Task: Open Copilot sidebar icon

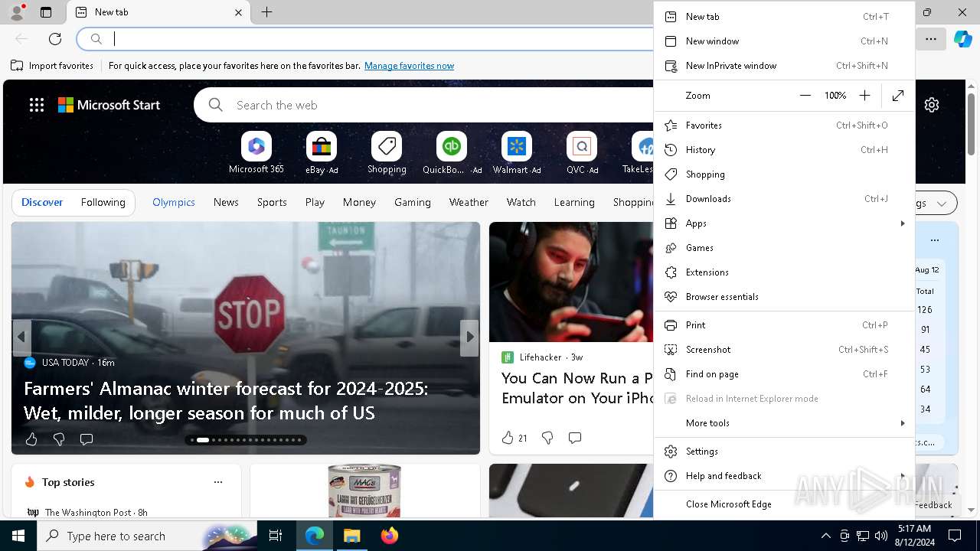Action: pyautogui.click(x=962, y=38)
